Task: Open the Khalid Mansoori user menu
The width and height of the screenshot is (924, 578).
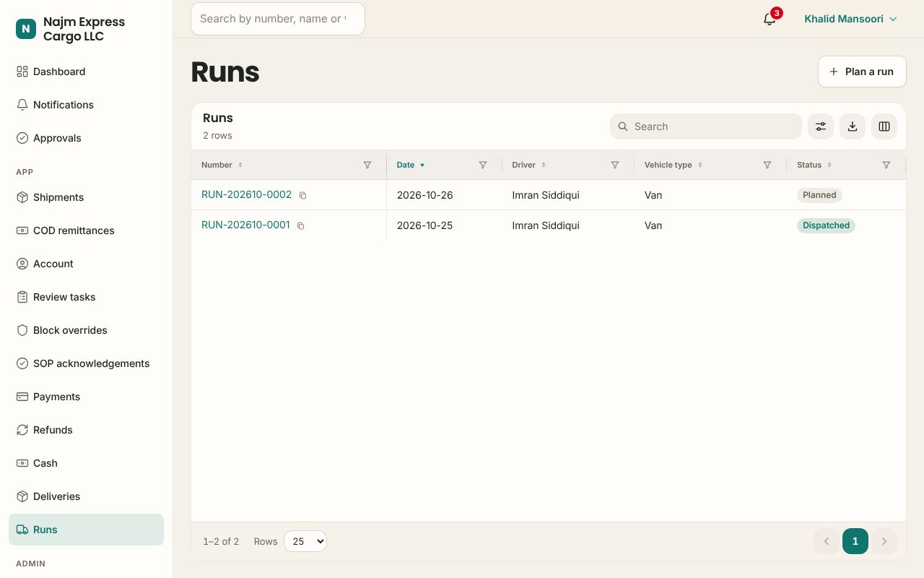Action: (x=850, y=19)
